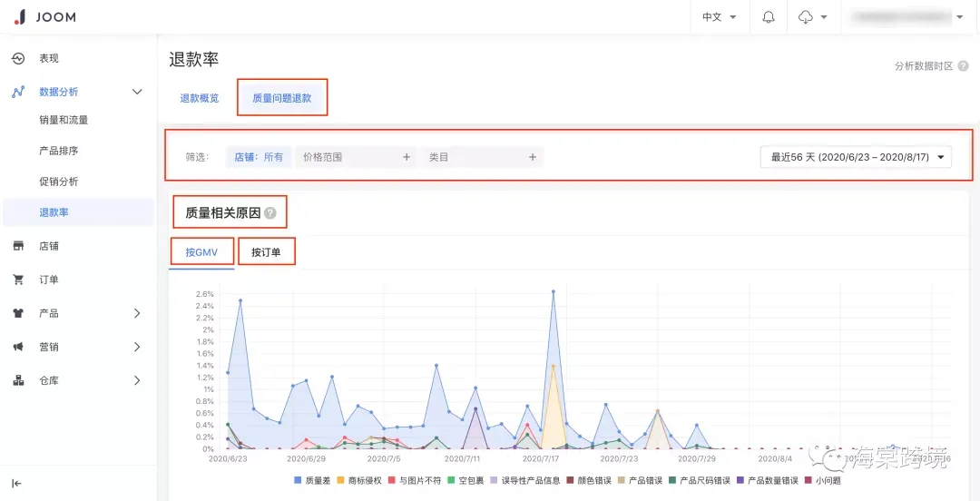The image size is (980, 501).
Task: Open the 中文 language dropdown
Action: pos(719,17)
